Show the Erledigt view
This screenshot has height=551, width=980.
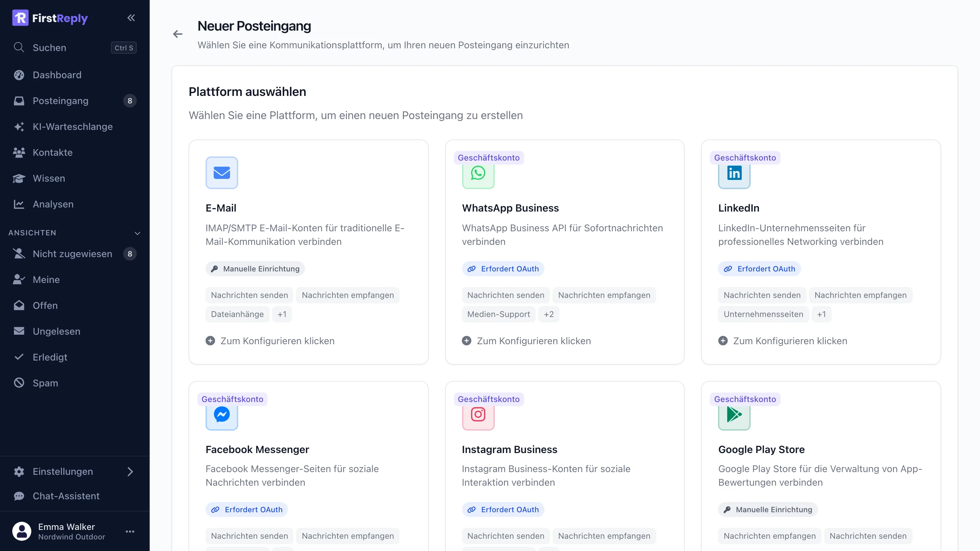click(75, 357)
